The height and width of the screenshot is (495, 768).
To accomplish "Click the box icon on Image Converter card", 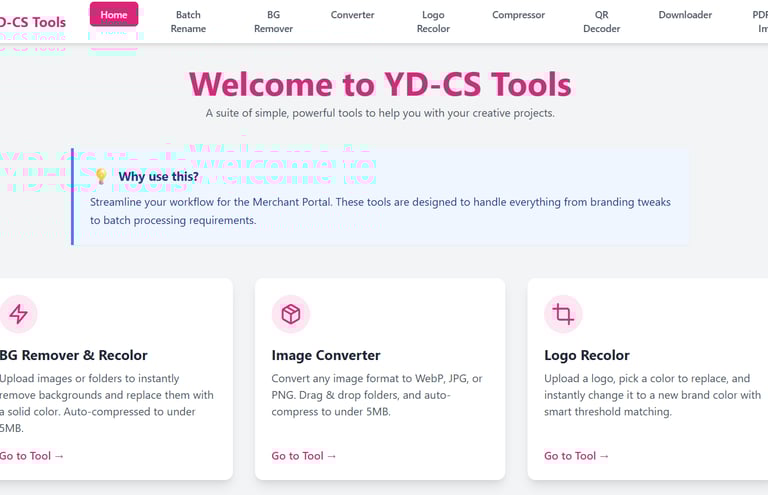I will pos(291,314).
